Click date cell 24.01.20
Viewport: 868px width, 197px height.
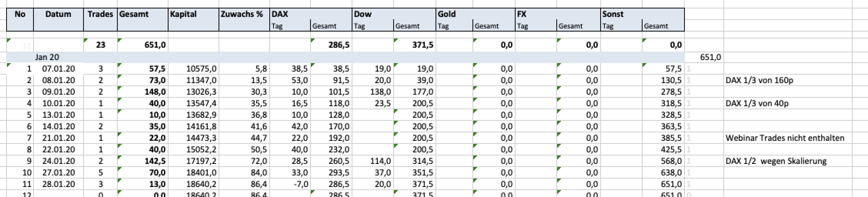(x=58, y=161)
